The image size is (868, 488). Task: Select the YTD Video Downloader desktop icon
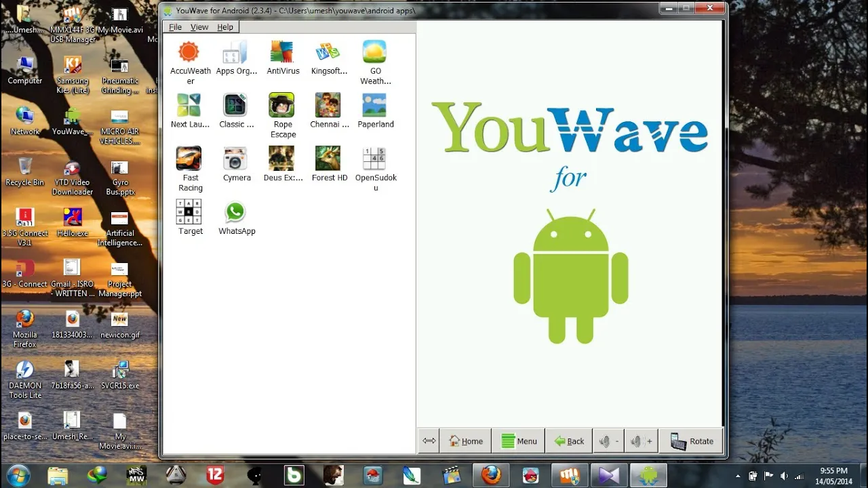[73, 177]
